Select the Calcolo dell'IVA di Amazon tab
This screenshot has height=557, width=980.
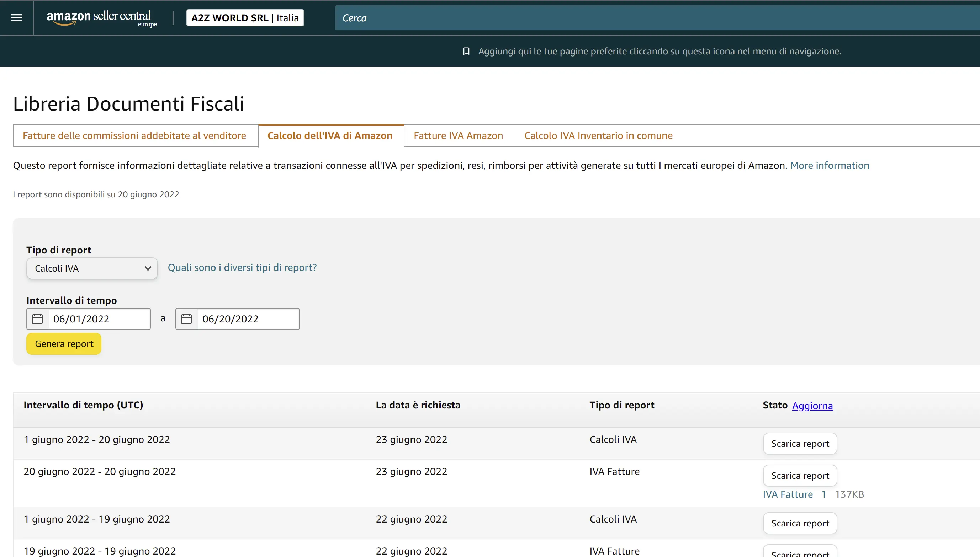(x=330, y=135)
